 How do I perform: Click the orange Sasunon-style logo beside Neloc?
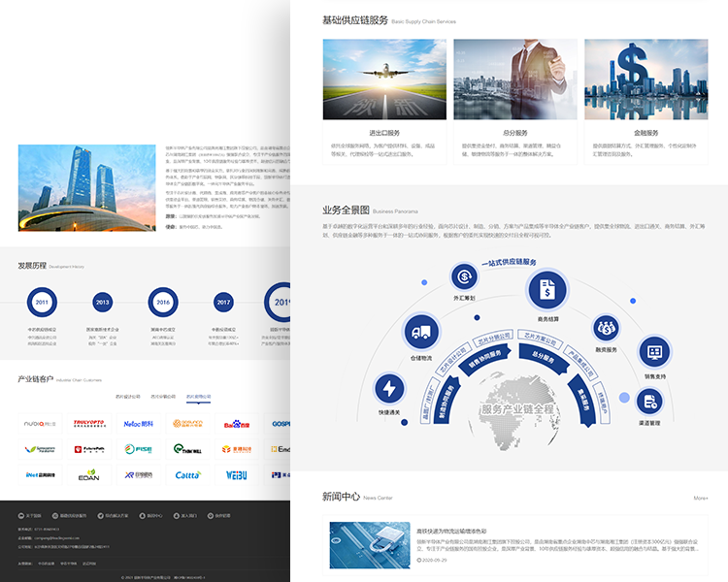[x=187, y=424]
